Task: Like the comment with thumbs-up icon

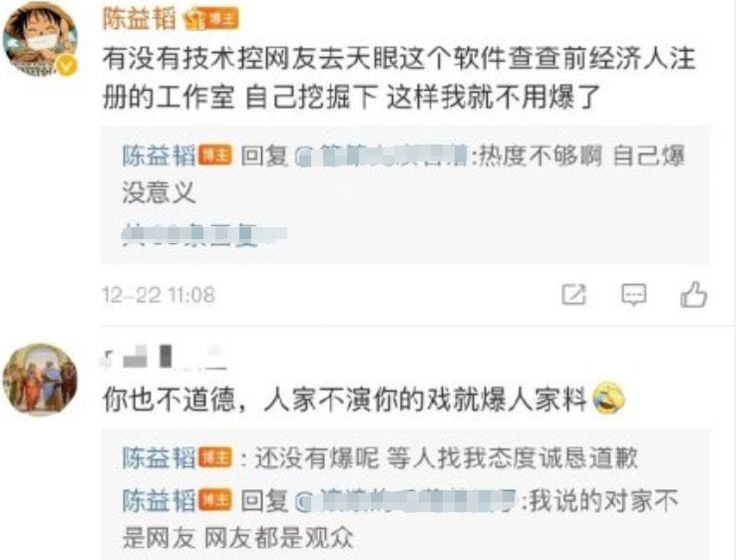Action: pyautogui.click(x=694, y=295)
